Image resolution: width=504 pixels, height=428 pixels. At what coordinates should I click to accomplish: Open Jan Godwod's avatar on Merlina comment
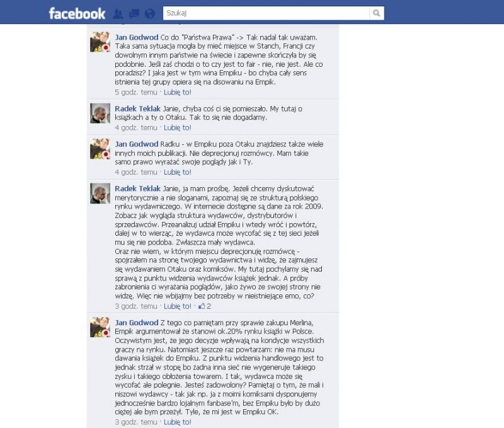(x=100, y=327)
